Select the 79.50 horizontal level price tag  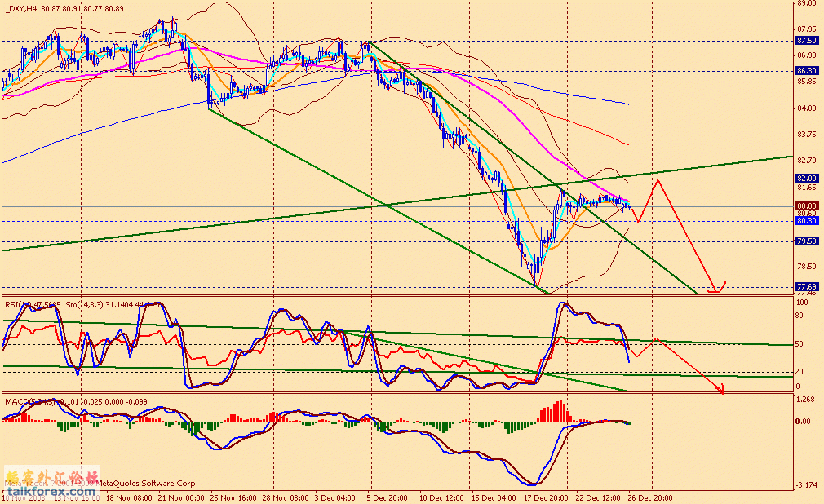pyautogui.click(x=806, y=241)
